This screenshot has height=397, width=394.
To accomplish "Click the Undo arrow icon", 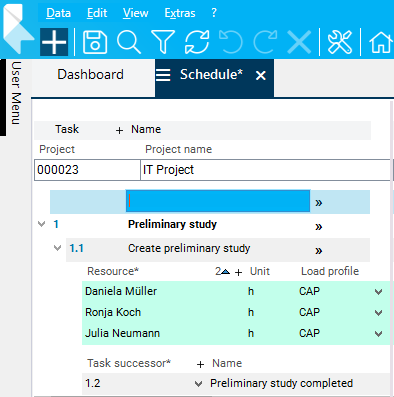I will click(x=231, y=42).
